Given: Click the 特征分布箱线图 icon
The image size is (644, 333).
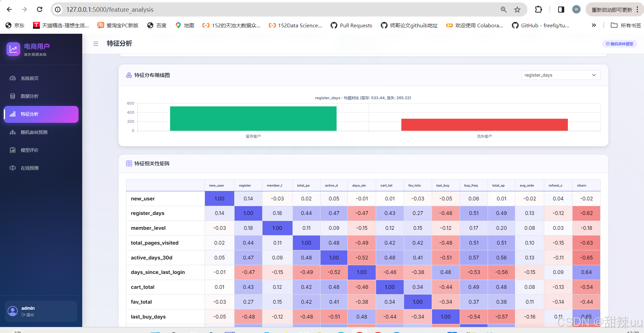Looking at the screenshot, I should coord(129,75).
